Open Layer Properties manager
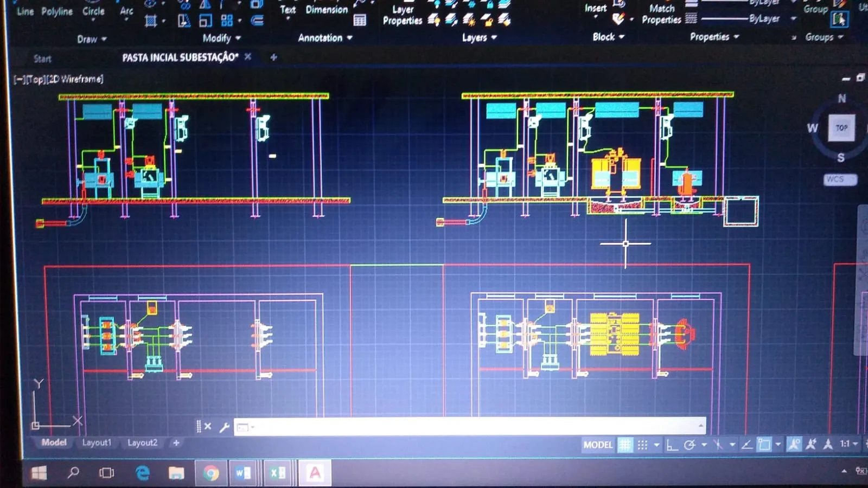This screenshot has width=868, height=488. [x=402, y=15]
